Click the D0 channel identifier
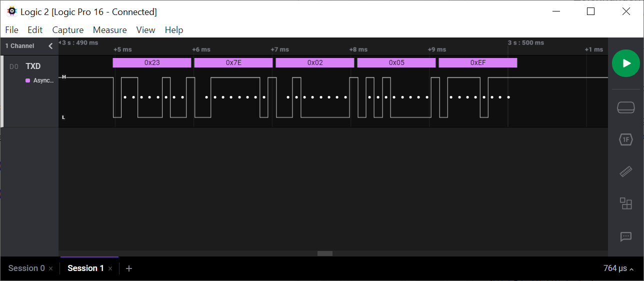 14,66
